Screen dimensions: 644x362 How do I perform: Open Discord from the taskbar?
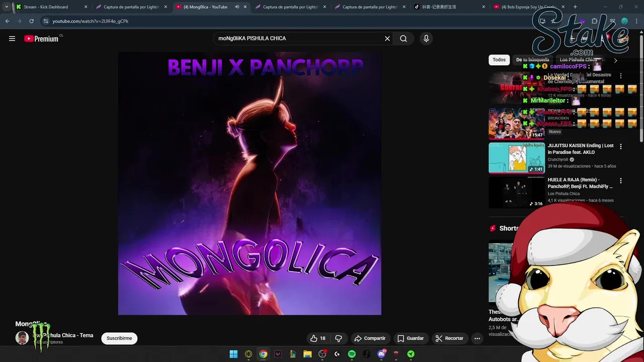381,354
